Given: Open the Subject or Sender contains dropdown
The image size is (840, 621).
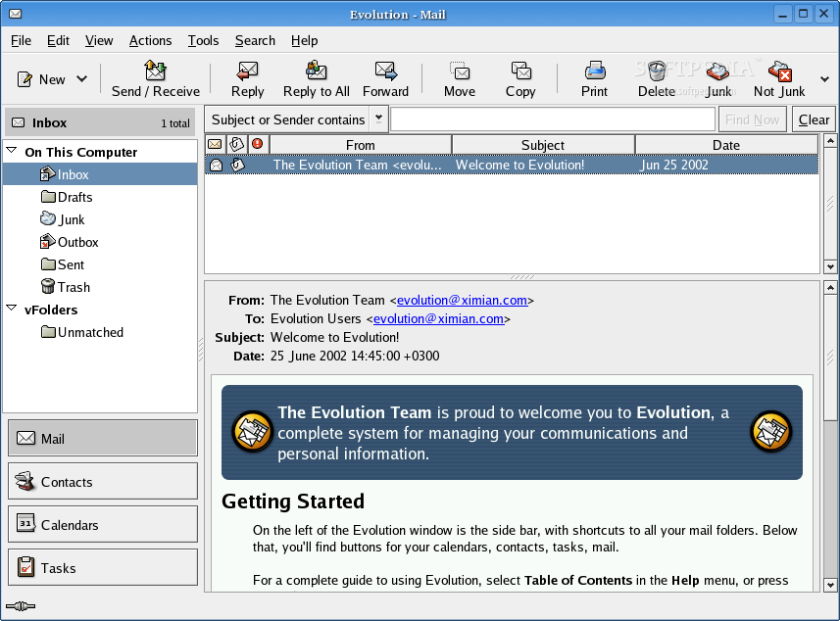Looking at the screenshot, I should tap(379, 119).
